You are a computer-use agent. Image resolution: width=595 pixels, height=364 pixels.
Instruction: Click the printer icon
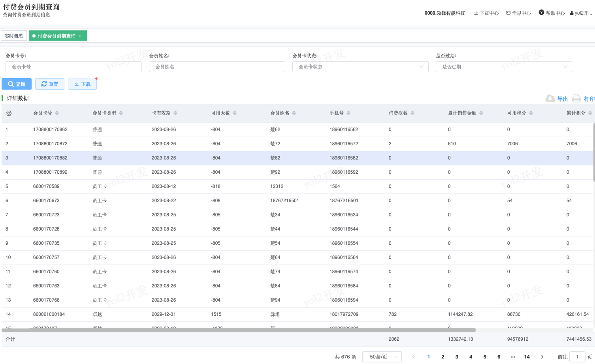576,99
